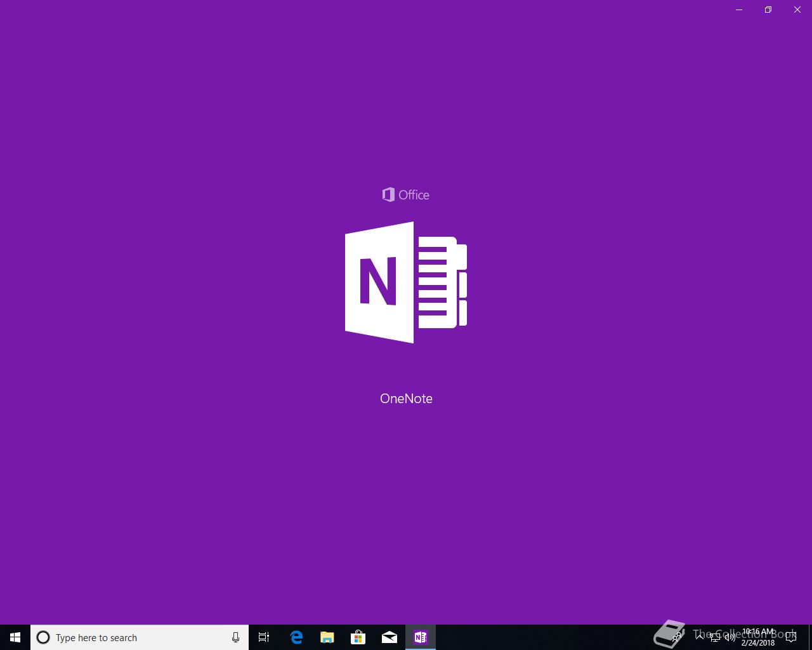The width and height of the screenshot is (812, 650).
Task: Click the Cortana circle icon in search box
Action: 43,637
